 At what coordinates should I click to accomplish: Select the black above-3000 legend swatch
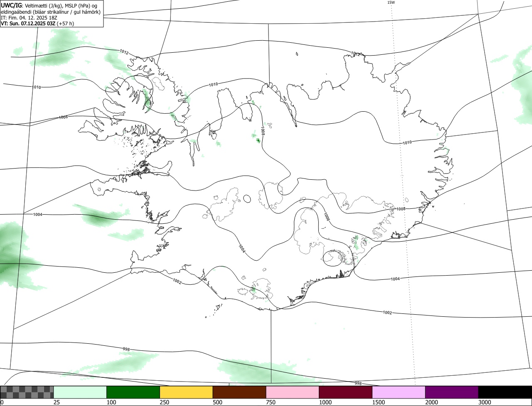pyautogui.click(x=505, y=392)
